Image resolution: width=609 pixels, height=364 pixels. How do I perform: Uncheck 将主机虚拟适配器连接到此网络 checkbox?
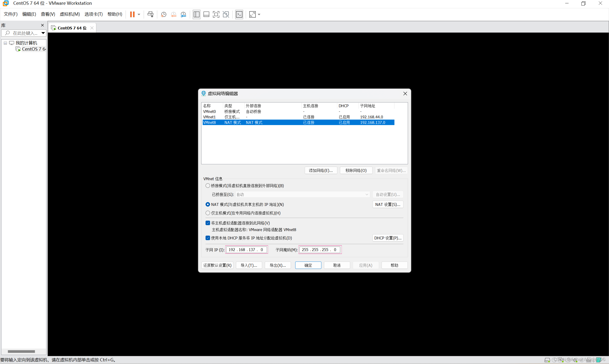[x=208, y=223]
